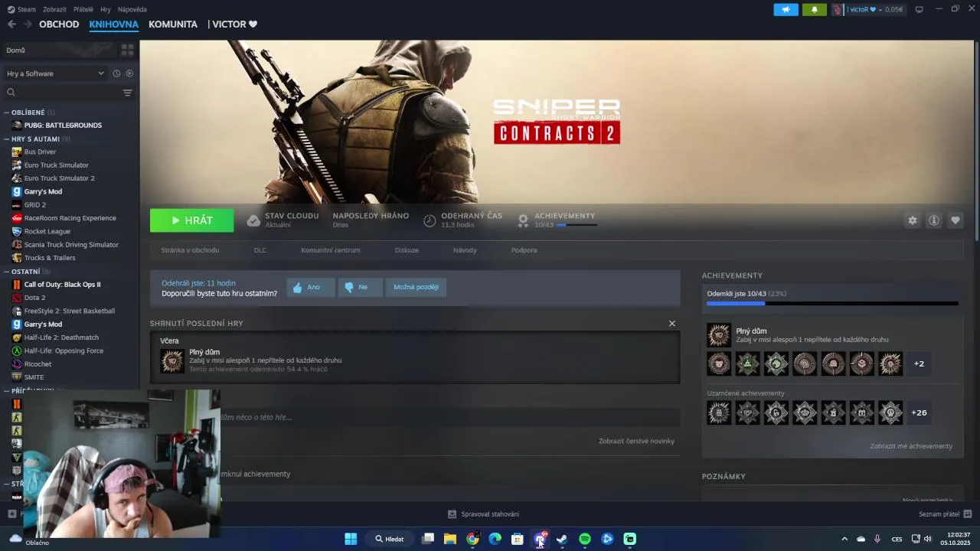The width and height of the screenshot is (980, 551).
Task: Select Dota 2 in library
Action: pos(34,298)
